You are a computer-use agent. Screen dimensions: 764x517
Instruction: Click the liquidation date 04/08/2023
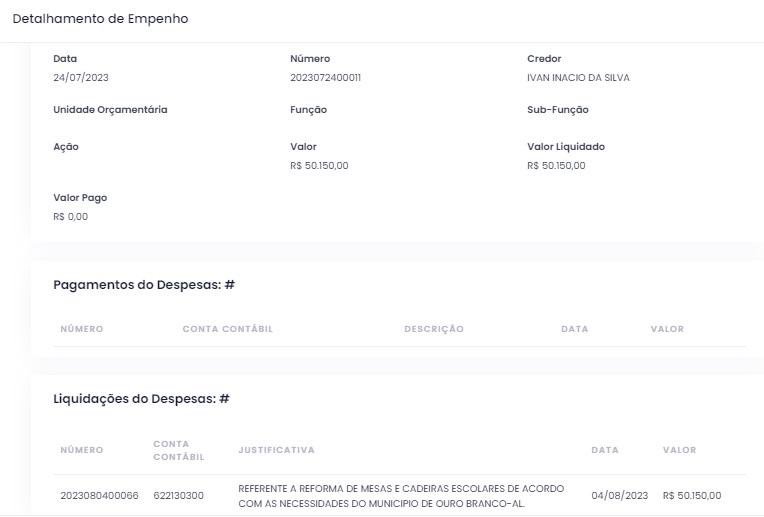tap(619, 495)
